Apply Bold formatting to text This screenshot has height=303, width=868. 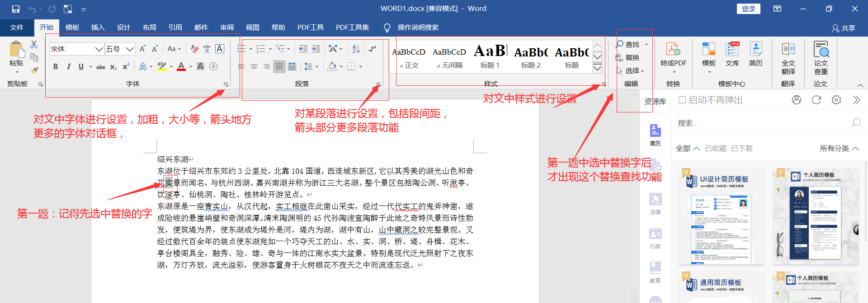(56, 66)
